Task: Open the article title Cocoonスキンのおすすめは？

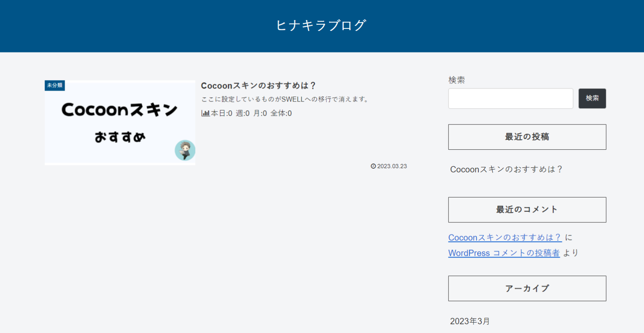Action: pos(258,86)
